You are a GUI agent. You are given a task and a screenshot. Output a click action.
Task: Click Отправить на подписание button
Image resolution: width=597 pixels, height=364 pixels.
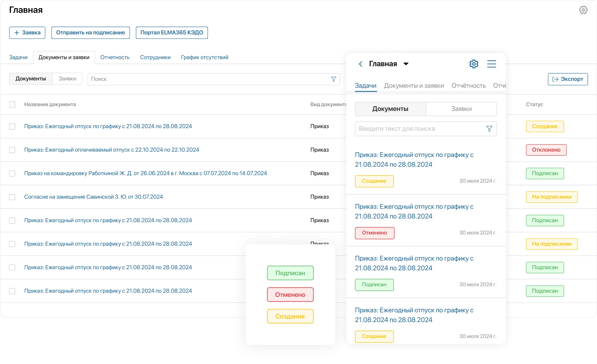click(91, 33)
